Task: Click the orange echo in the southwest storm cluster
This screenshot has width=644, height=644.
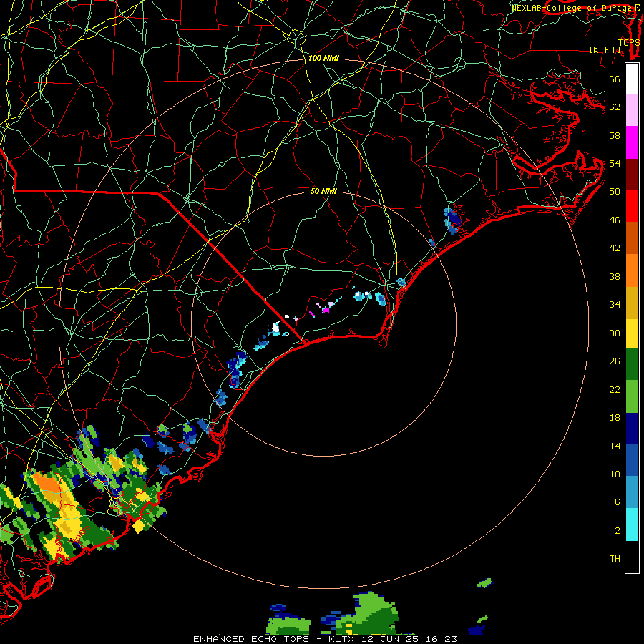Action: 46,482
